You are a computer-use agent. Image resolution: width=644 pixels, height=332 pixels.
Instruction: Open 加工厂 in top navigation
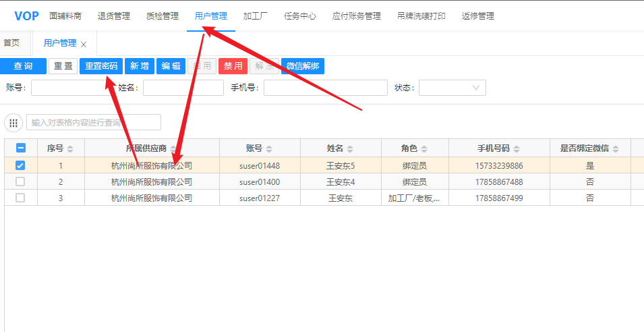[255, 16]
